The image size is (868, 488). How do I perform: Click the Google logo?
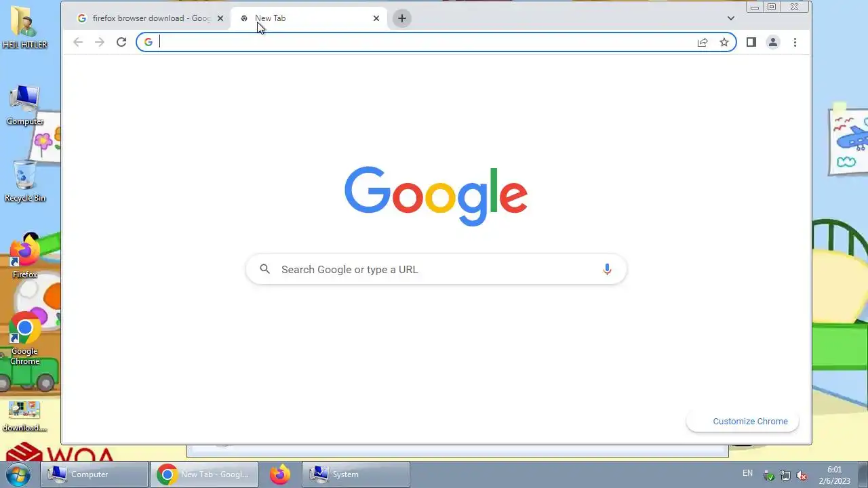tap(436, 196)
